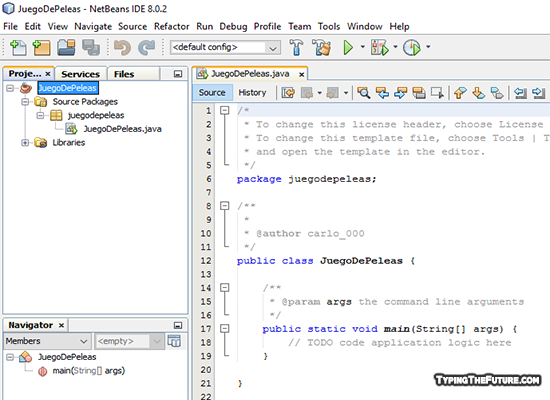Click the editor Forward navigation icon
The image size is (550, 400).
point(333,93)
